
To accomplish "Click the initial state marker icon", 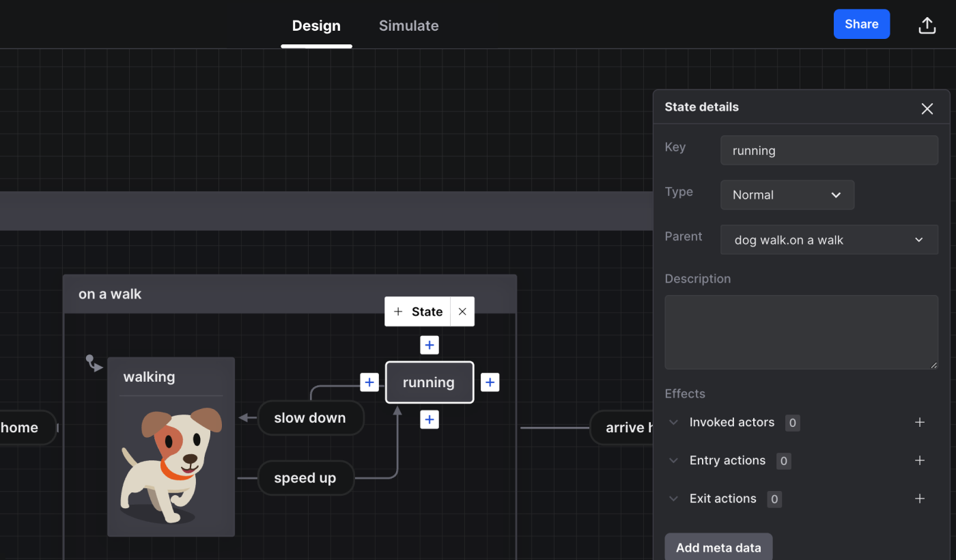I will pos(94,363).
